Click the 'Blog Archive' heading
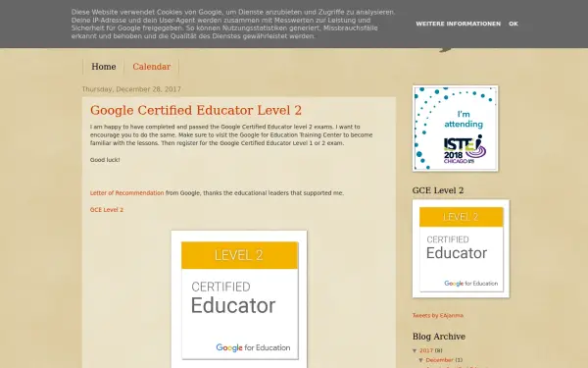 pos(439,337)
